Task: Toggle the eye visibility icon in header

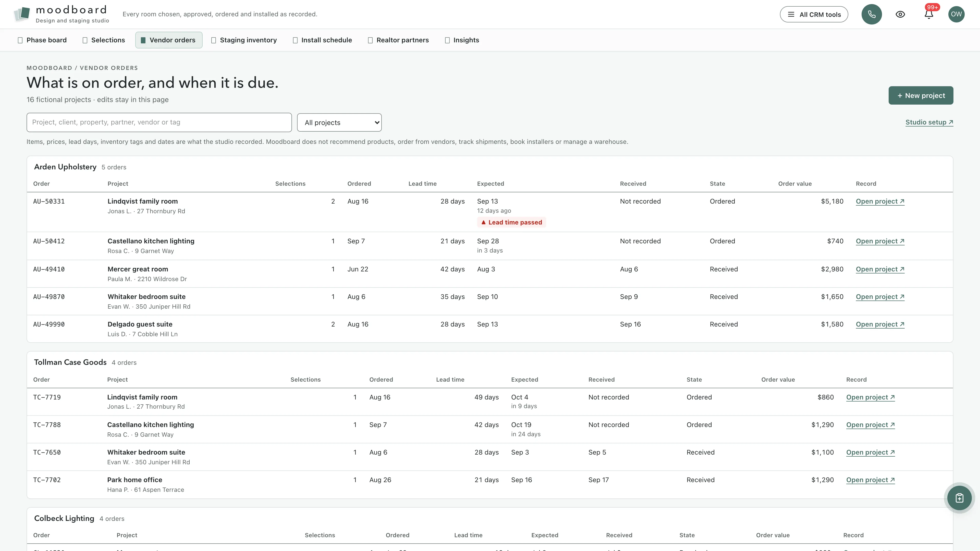Action: [x=900, y=15]
